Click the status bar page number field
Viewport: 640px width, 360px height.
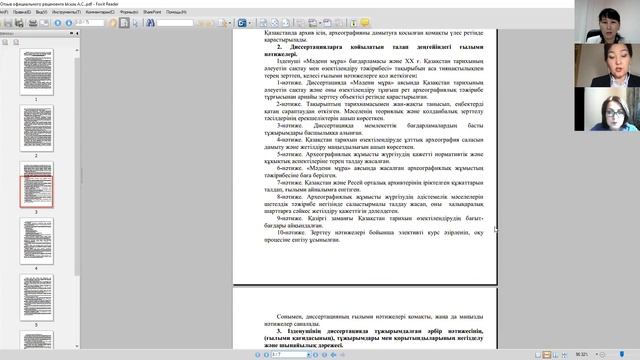[x=289, y=355]
